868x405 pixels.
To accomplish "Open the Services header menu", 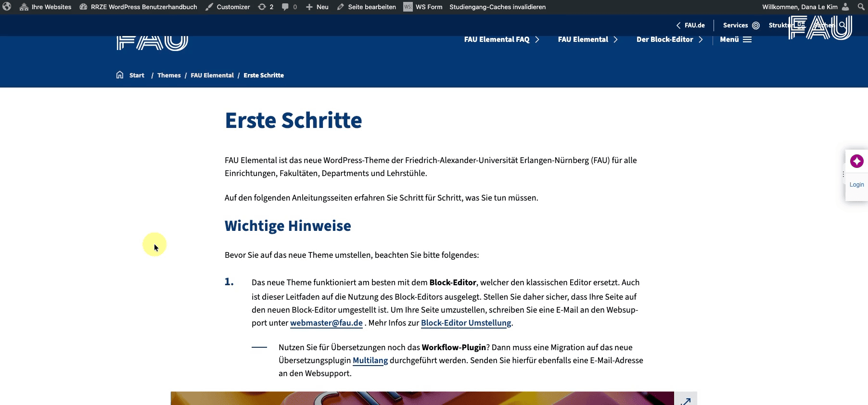I will tap(741, 25).
